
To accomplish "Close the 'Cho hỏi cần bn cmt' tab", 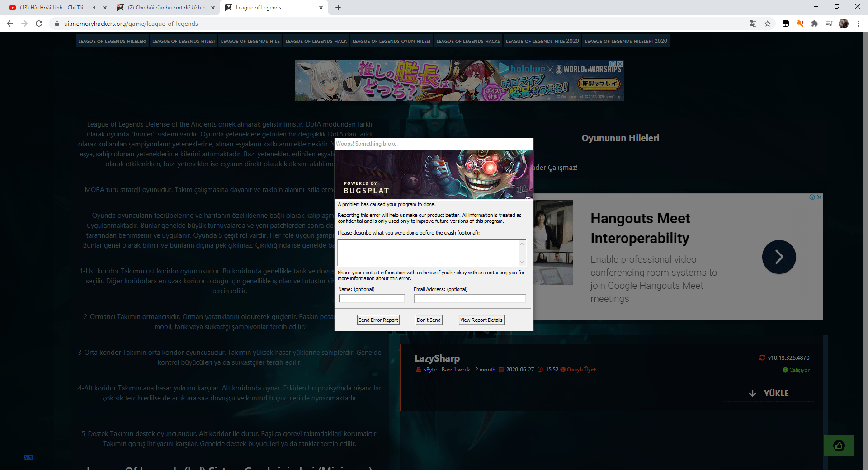I will pos(213,8).
